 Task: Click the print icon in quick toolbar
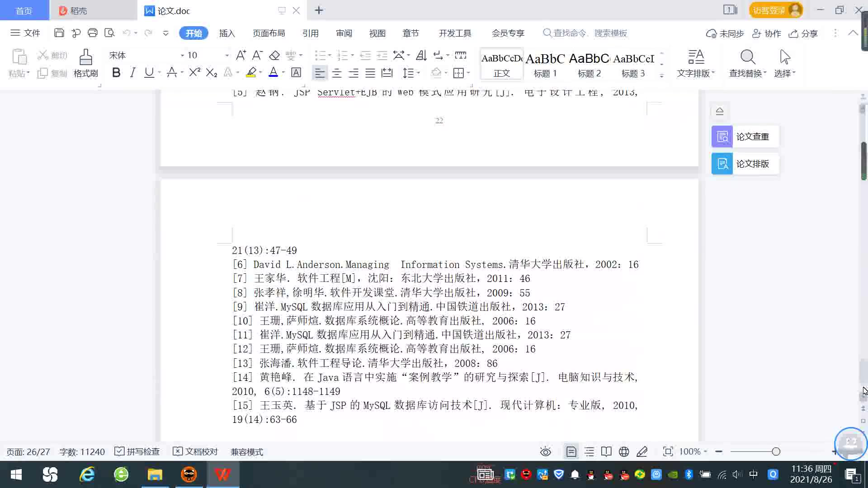(93, 33)
